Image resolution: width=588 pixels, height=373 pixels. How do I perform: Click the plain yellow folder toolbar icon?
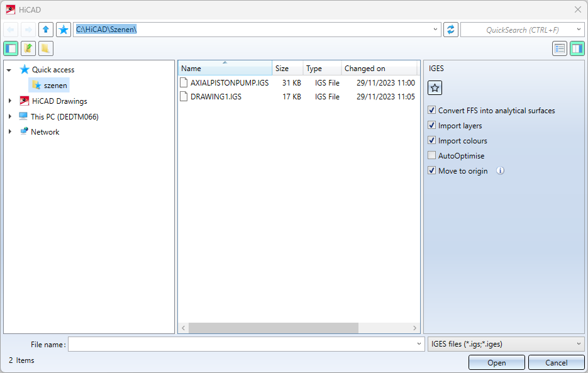[x=46, y=48]
